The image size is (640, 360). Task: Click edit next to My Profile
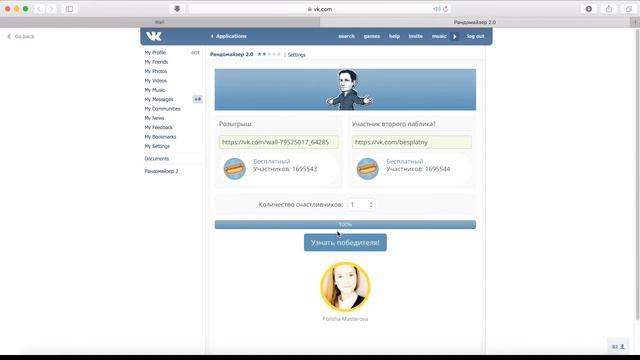(x=195, y=53)
